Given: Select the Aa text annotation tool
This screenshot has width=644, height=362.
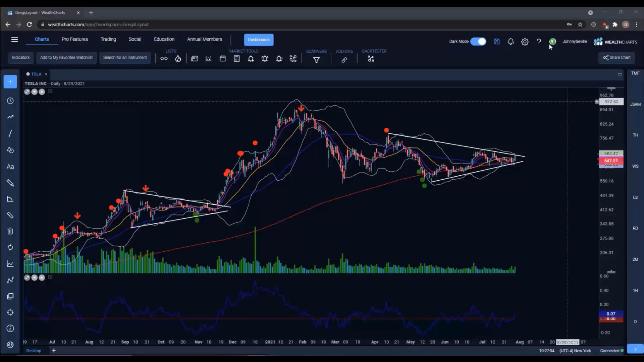Looking at the screenshot, I should click(10, 167).
